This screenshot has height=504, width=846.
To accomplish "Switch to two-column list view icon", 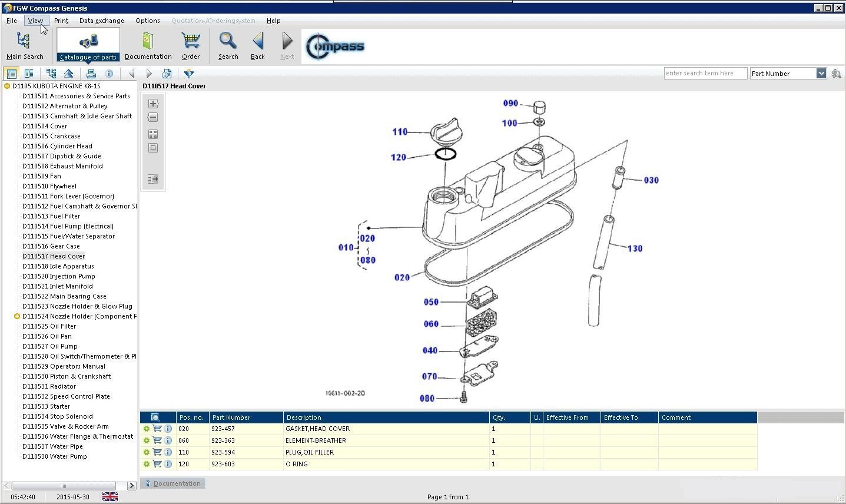I will (28, 74).
